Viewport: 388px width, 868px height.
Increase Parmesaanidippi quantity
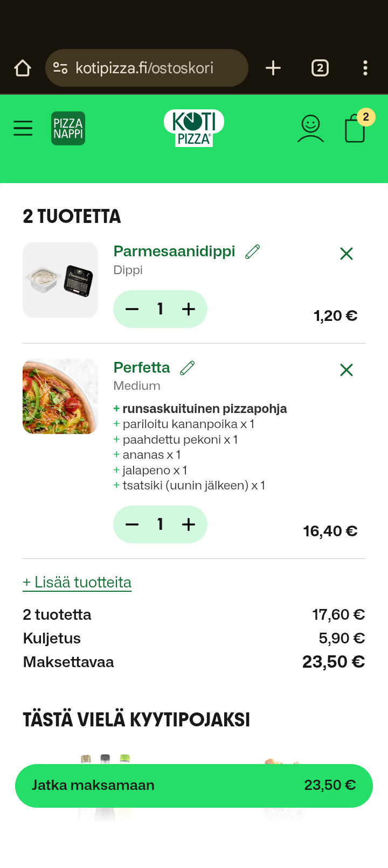[x=189, y=309]
